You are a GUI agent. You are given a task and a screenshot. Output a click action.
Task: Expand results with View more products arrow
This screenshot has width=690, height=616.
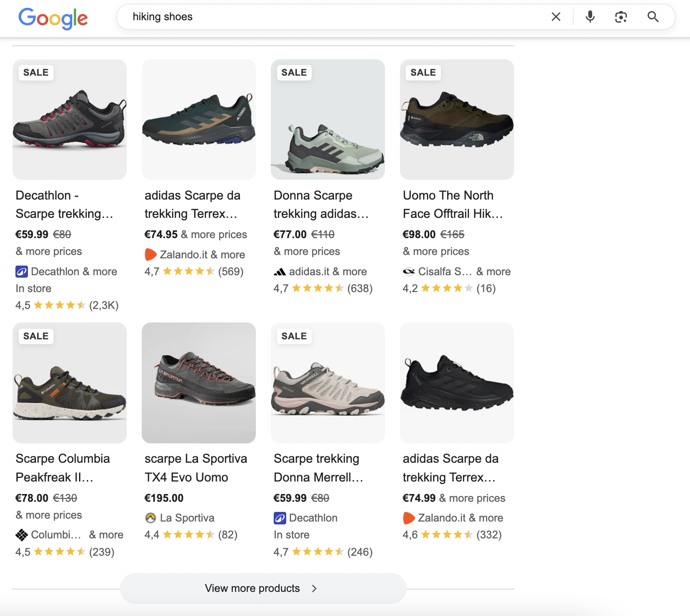tap(314, 589)
